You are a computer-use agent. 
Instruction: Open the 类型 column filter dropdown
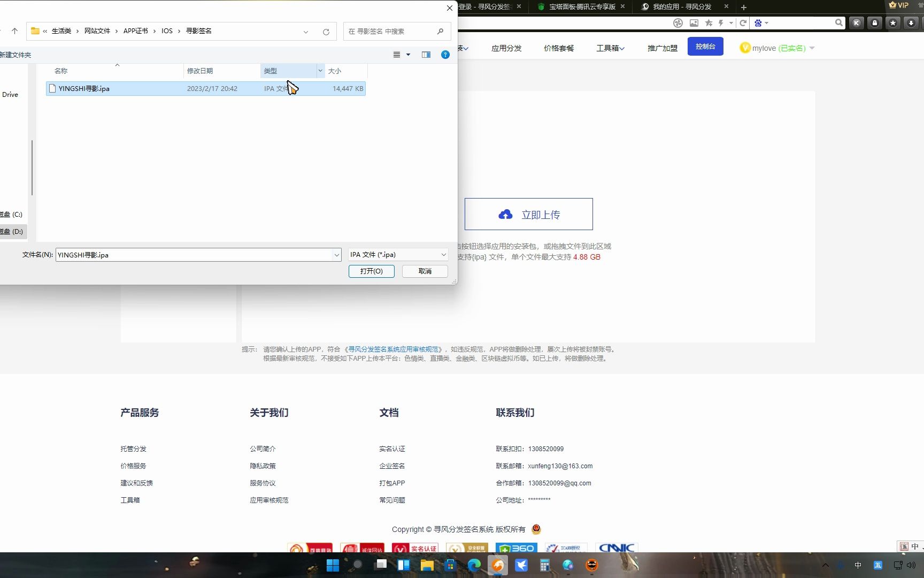[x=320, y=71]
